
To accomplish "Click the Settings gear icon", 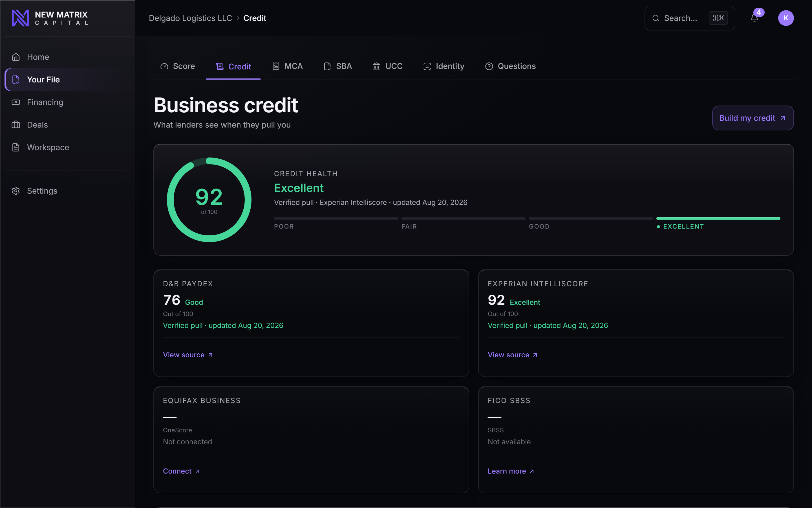I will [16, 191].
